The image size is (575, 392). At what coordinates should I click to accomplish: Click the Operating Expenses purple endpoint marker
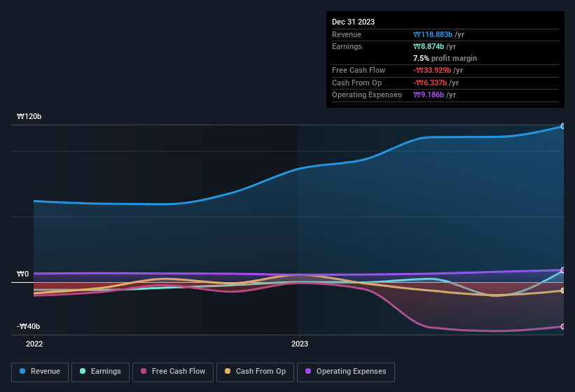563,270
